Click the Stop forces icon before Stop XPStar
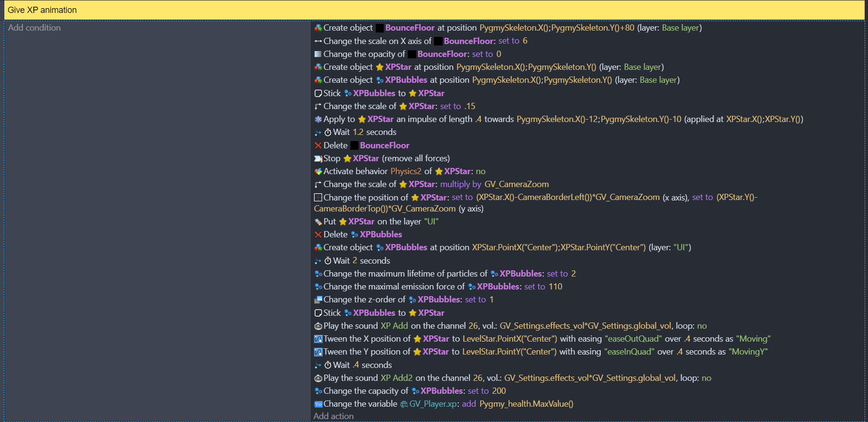Image resolution: width=868 pixels, height=422 pixels. 318,158
